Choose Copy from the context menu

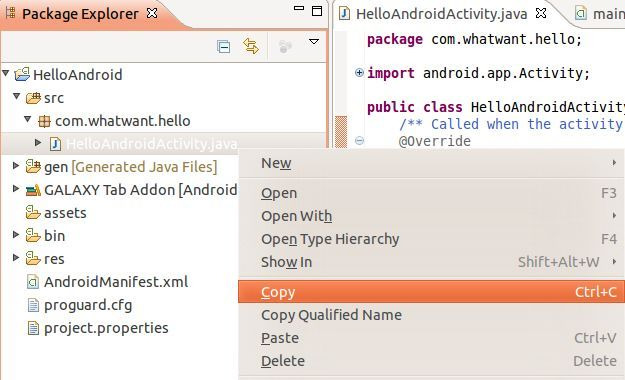[x=431, y=292]
